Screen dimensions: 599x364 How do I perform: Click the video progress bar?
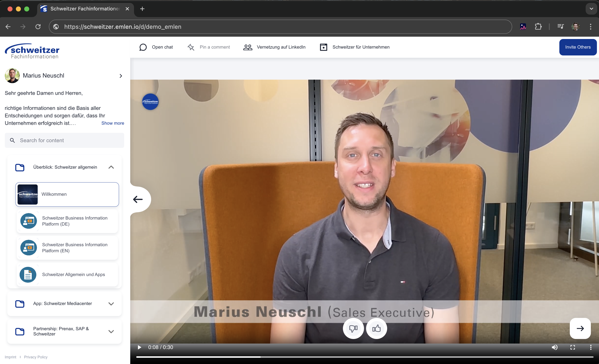click(365, 357)
